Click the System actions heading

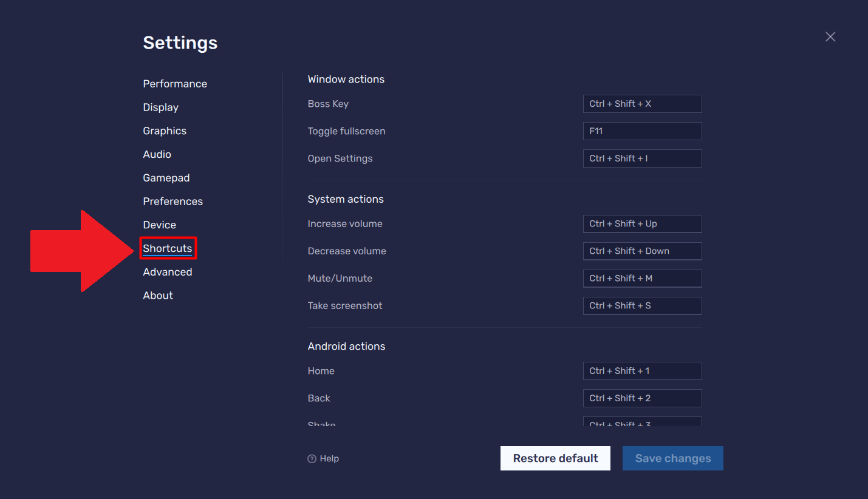tap(346, 199)
